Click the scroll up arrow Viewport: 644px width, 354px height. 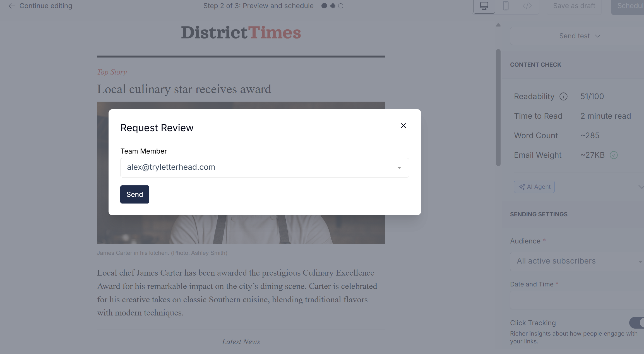(x=498, y=25)
